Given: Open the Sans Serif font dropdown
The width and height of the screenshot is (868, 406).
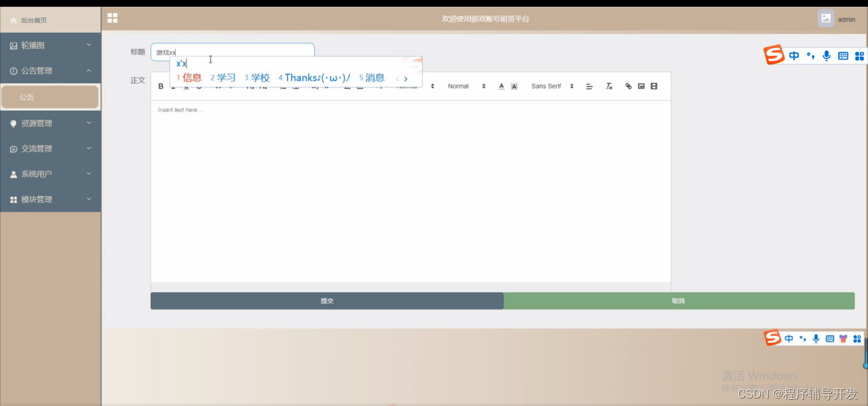Looking at the screenshot, I should click(552, 86).
